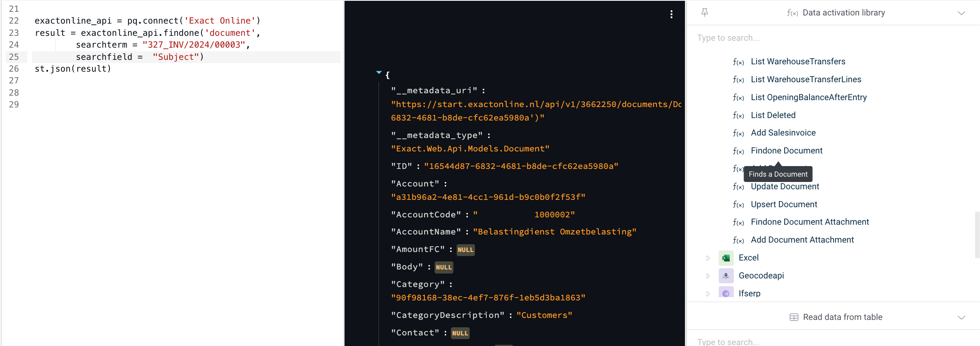Click the f(x) icon beside List OpeningBalanceAfterEntry
The width and height of the screenshot is (980, 346).
point(738,98)
